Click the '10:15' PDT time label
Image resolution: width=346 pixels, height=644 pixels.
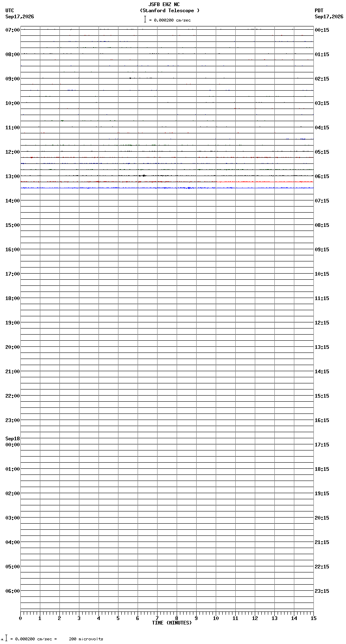(322, 274)
